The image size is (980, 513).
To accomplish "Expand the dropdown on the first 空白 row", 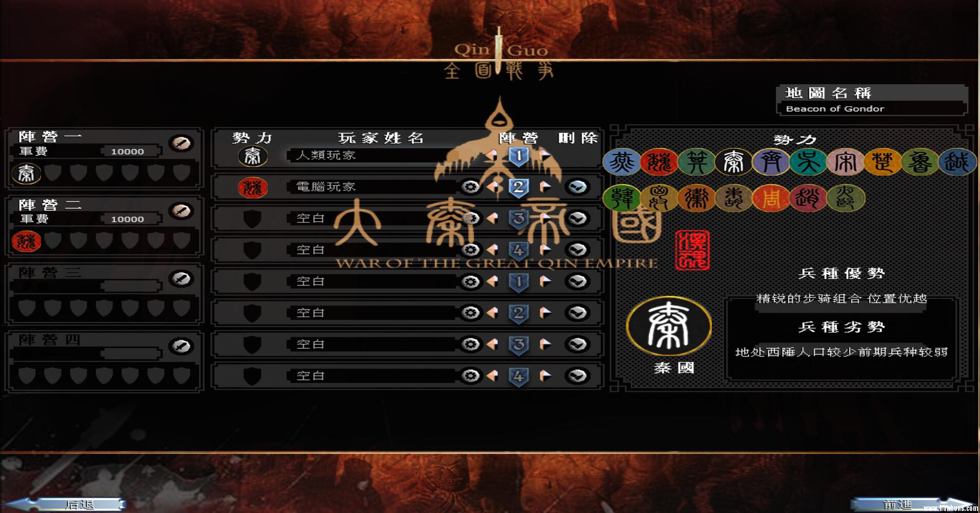I will [577, 218].
